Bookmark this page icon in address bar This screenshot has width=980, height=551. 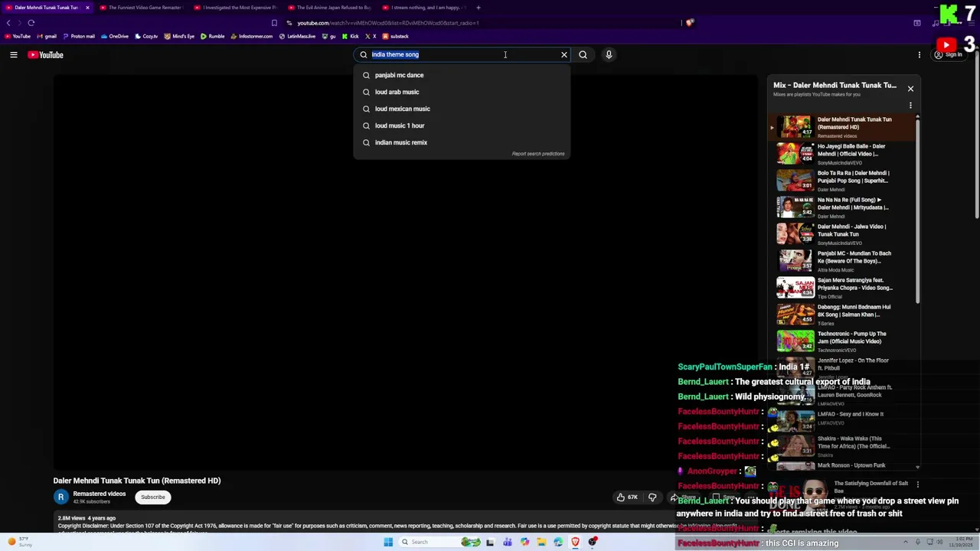[x=274, y=23]
